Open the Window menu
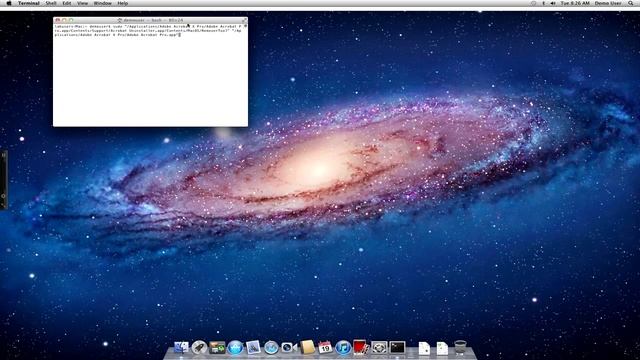 coord(102,3)
